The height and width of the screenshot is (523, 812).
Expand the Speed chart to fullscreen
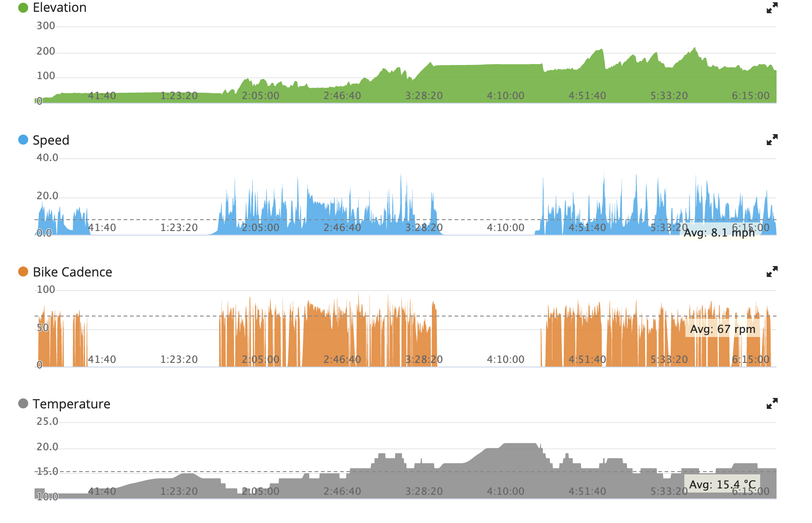tap(772, 140)
